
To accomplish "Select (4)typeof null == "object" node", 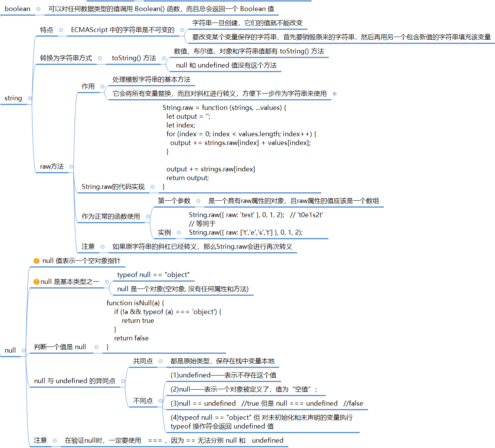I will coord(261,422).
